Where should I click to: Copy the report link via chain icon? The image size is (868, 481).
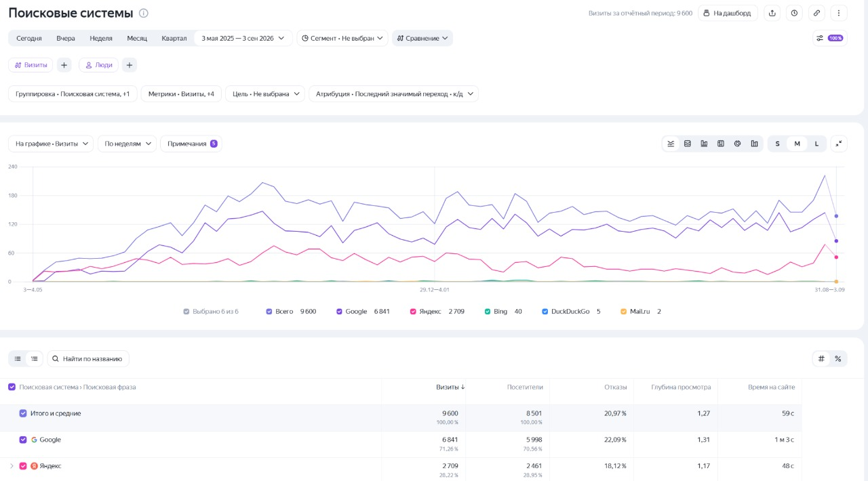pyautogui.click(x=816, y=13)
